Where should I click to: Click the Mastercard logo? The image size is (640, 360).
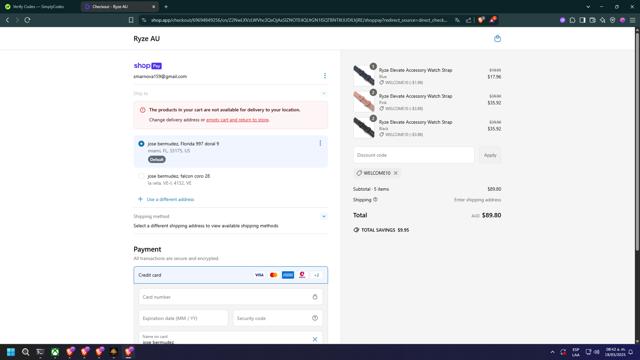coord(273,275)
